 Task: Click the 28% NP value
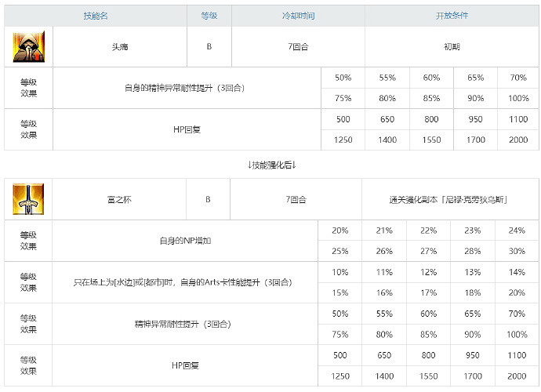(x=473, y=251)
